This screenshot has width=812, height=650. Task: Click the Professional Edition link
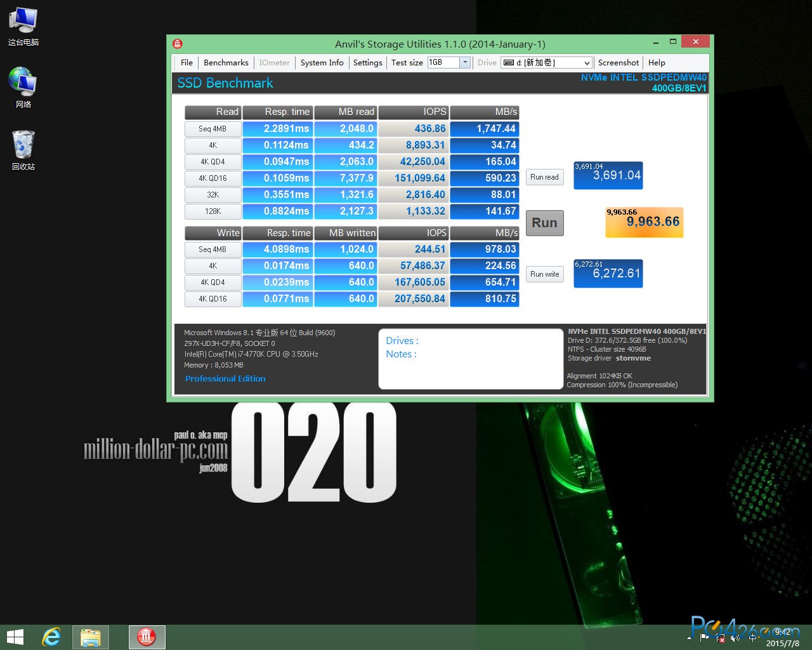pos(225,378)
